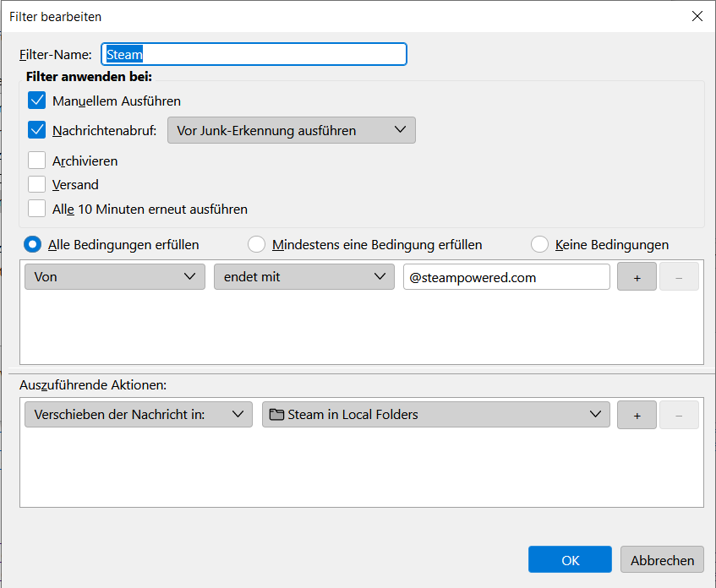Select Alle Bedingungen erfüllen radio button
This screenshot has height=588, width=716.
(32, 245)
